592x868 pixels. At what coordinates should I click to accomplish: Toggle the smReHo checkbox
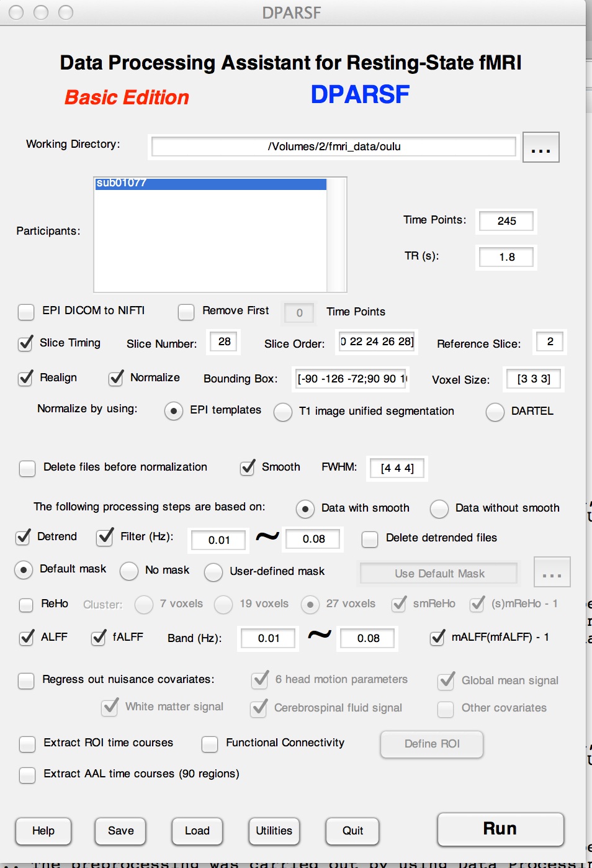(x=399, y=604)
